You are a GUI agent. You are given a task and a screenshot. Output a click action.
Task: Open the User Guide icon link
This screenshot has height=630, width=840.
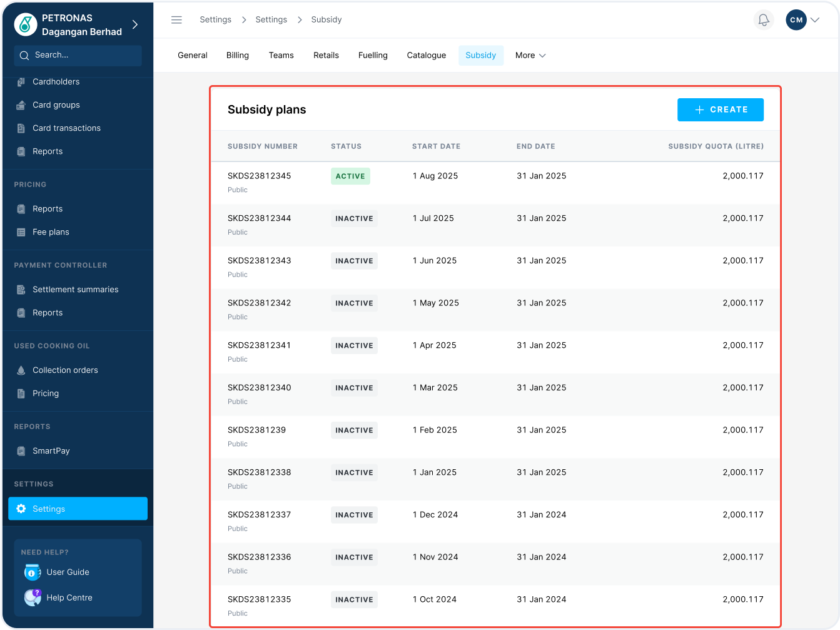click(32, 572)
